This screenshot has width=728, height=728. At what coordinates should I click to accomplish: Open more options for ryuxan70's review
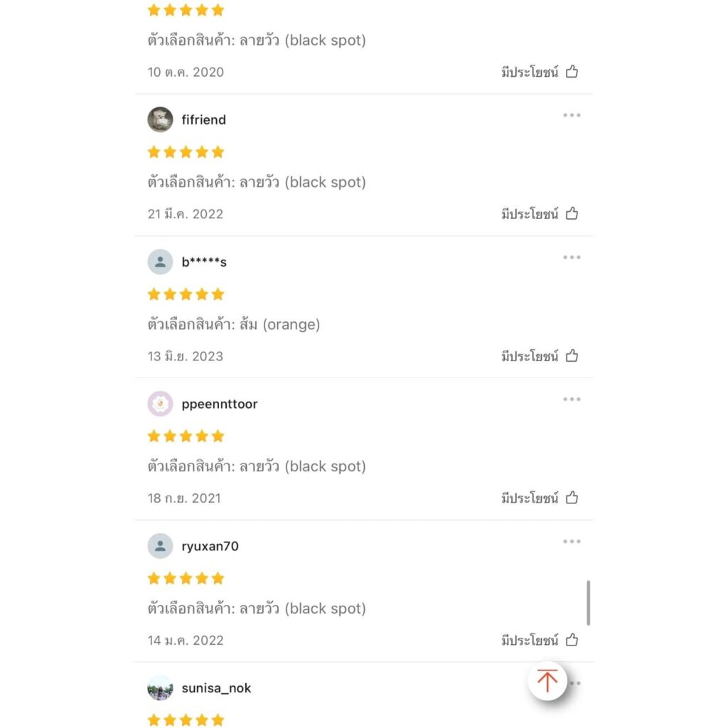click(x=572, y=541)
